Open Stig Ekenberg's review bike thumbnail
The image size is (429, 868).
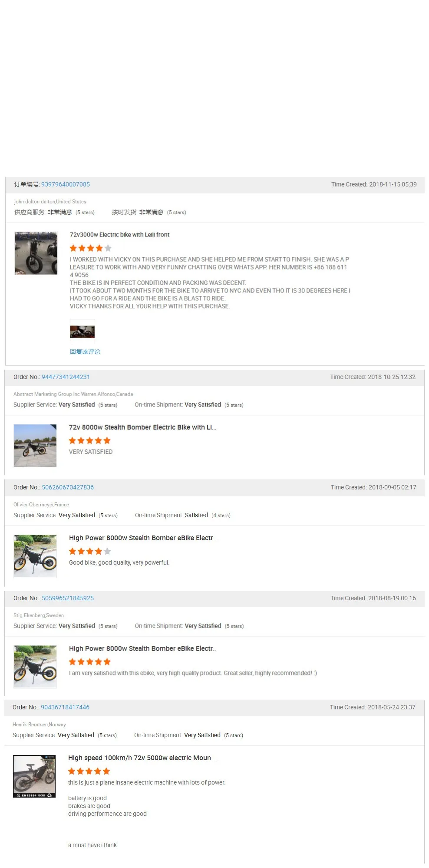point(35,667)
